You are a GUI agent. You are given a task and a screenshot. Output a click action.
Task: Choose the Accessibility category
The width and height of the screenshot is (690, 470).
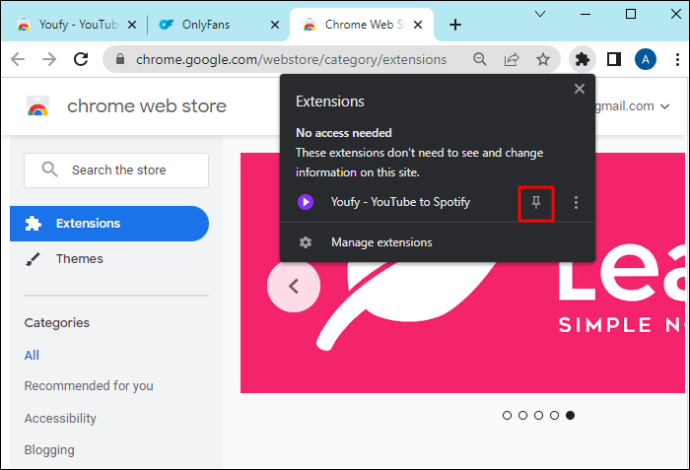(x=60, y=419)
